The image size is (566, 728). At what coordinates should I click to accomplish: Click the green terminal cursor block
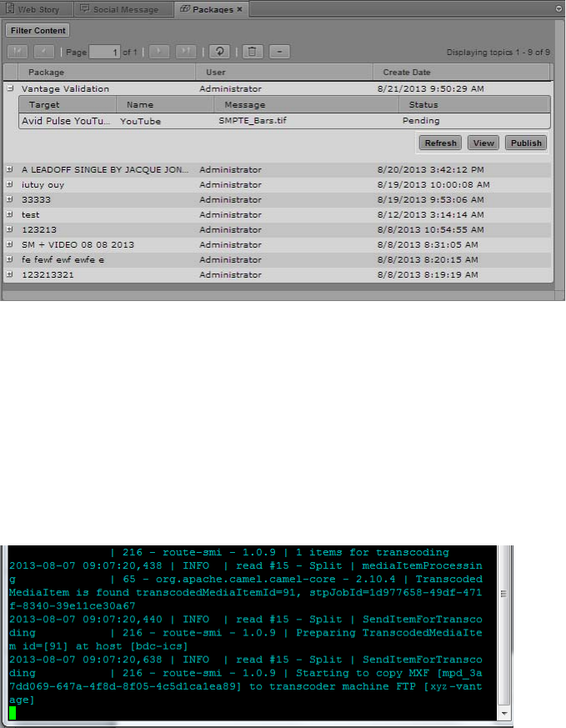click(x=13, y=713)
